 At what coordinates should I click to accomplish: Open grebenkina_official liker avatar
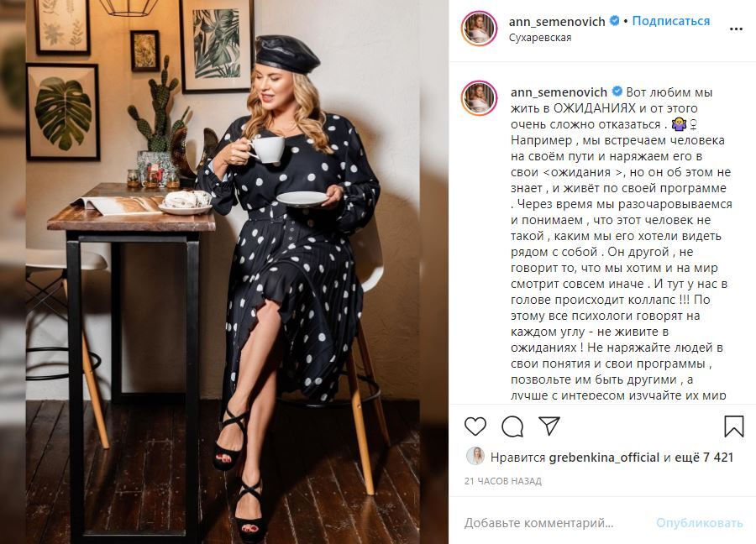point(475,456)
